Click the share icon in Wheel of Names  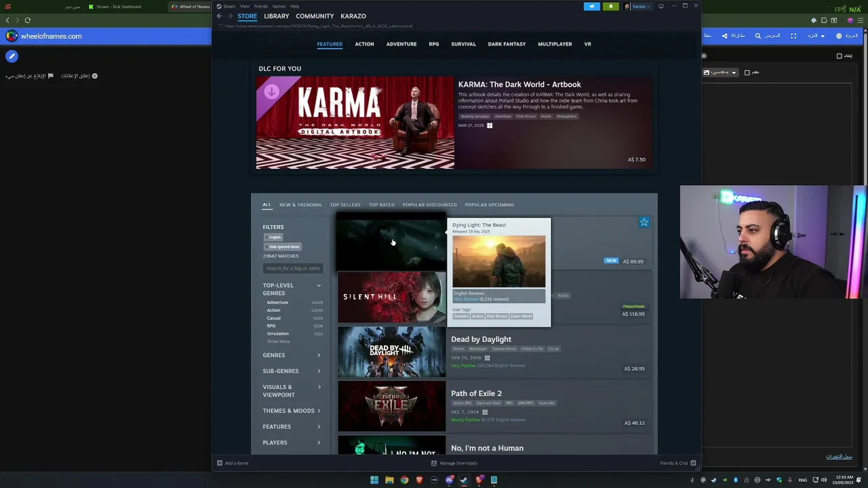pyautogui.click(x=724, y=36)
